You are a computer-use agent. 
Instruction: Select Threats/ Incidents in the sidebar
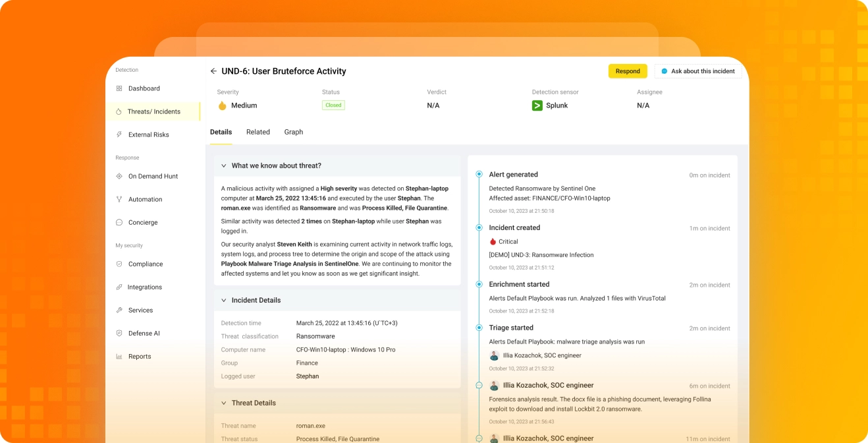[155, 111]
